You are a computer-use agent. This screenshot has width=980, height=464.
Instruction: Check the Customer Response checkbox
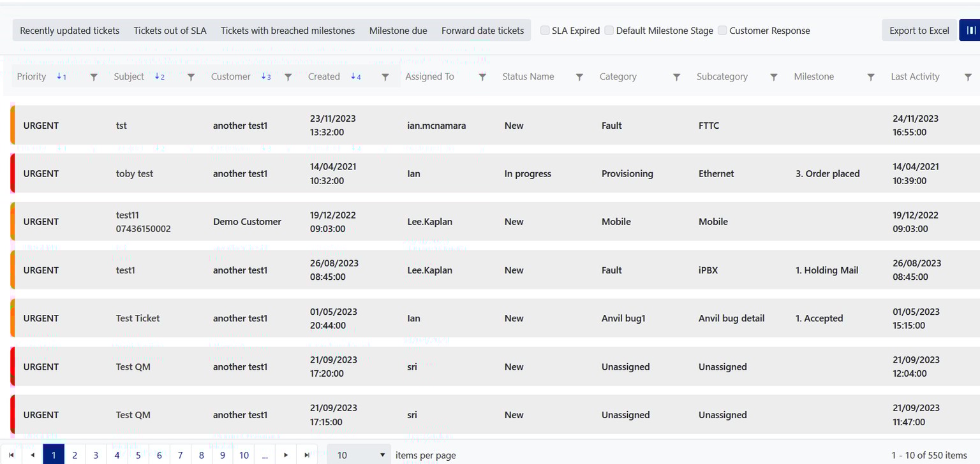point(722,31)
